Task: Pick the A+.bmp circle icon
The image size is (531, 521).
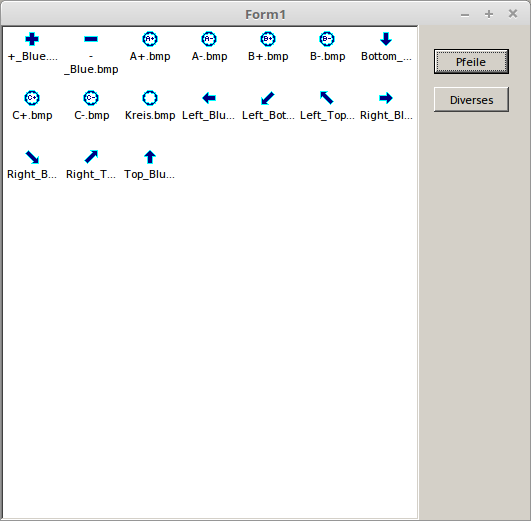Action: click(150, 39)
